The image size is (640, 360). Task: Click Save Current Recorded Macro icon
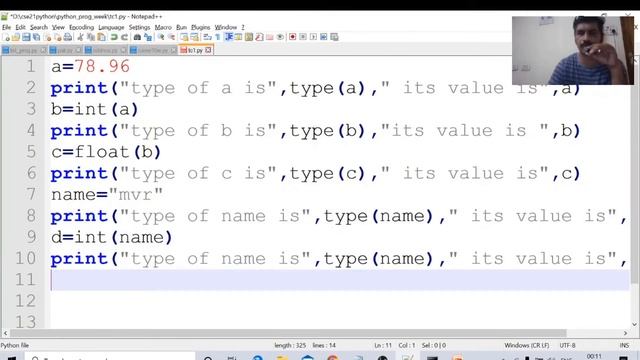[334, 37]
